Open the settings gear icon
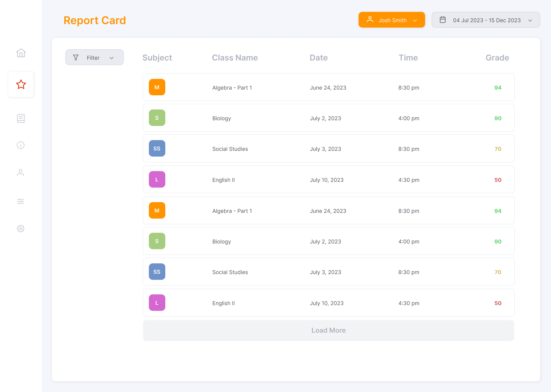Screen dimensions: 551x392 (x=21, y=229)
